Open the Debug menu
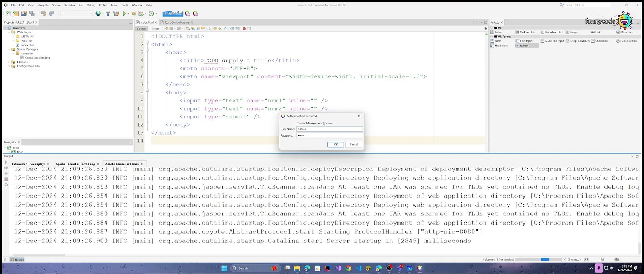Screen dimensions: 644x274 tap(91, 5)
